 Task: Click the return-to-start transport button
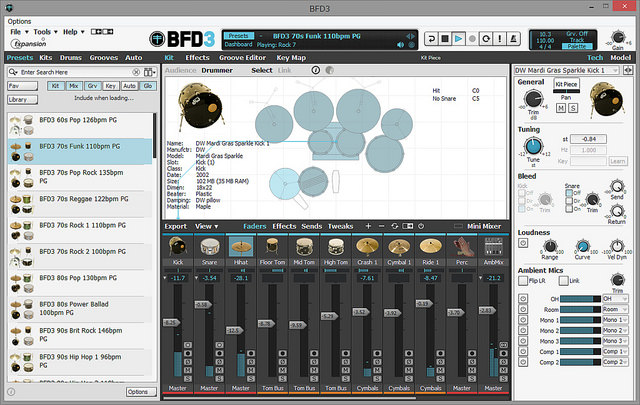pos(431,39)
